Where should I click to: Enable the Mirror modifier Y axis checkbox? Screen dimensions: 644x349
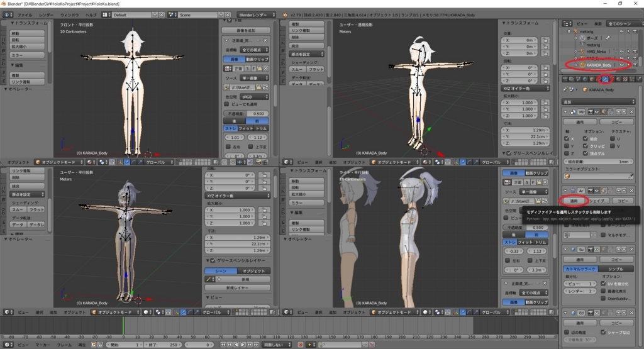coord(567,146)
